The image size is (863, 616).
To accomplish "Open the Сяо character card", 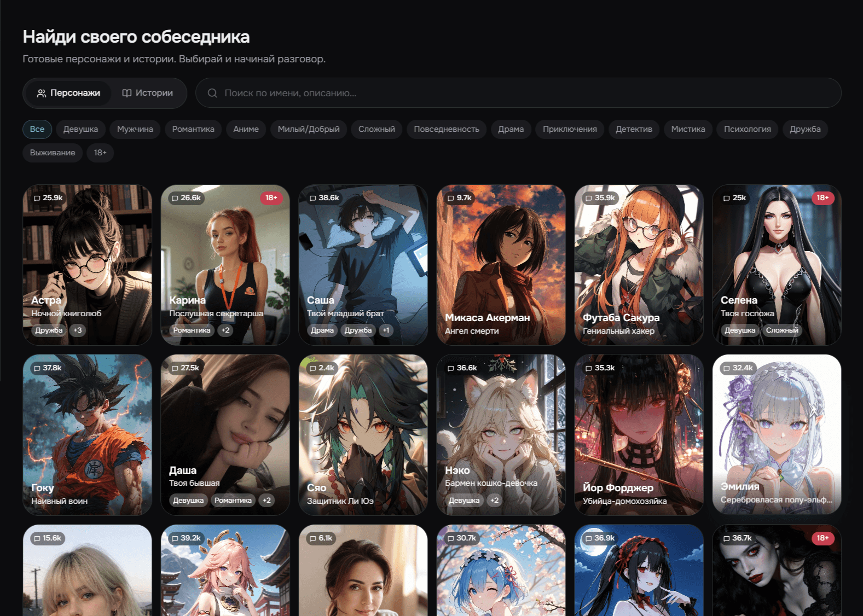I will pos(363,435).
